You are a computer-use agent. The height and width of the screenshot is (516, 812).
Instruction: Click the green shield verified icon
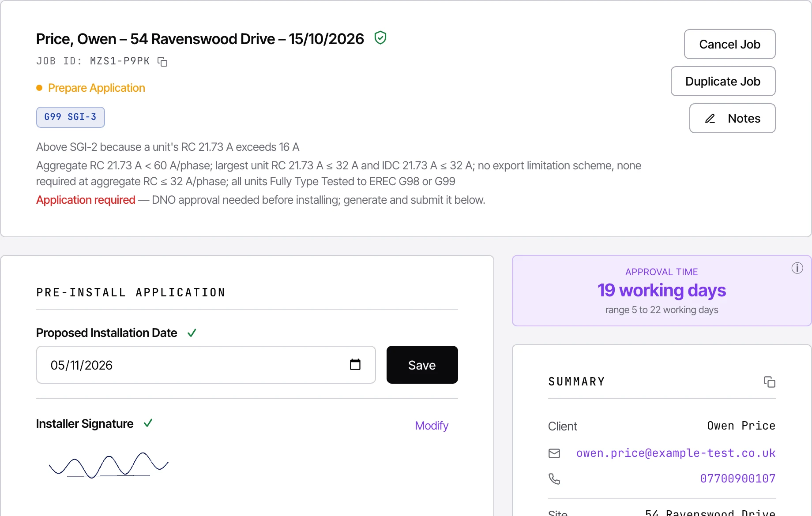(x=380, y=38)
